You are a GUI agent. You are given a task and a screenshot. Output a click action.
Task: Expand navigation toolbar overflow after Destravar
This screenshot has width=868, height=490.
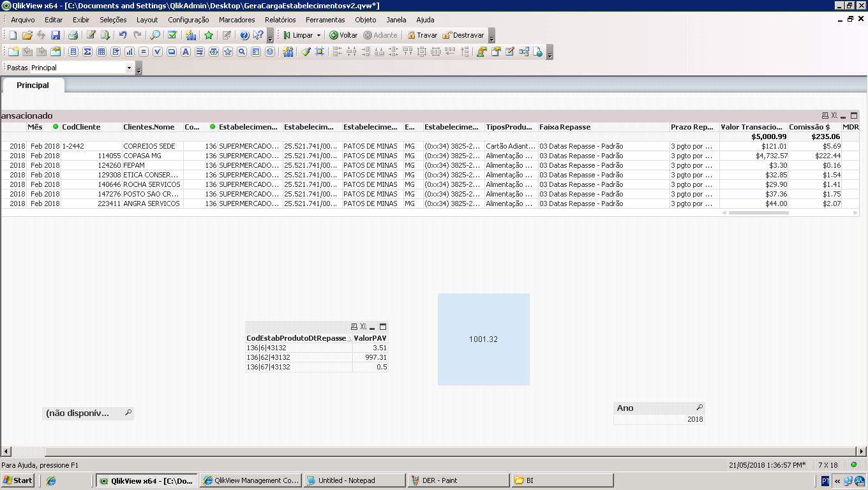click(491, 36)
